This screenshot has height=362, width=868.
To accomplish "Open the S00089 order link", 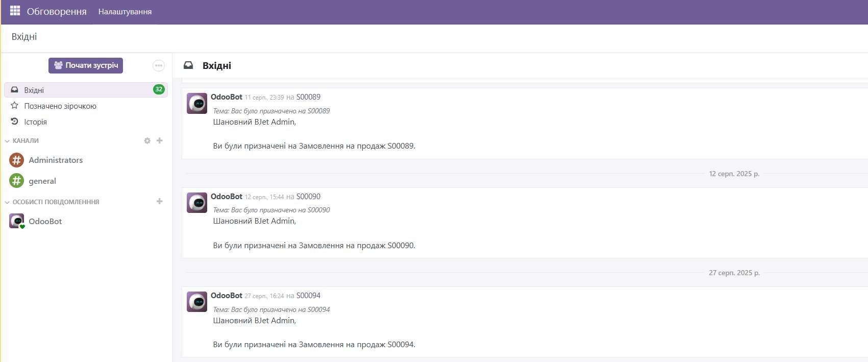I will tap(308, 97).
